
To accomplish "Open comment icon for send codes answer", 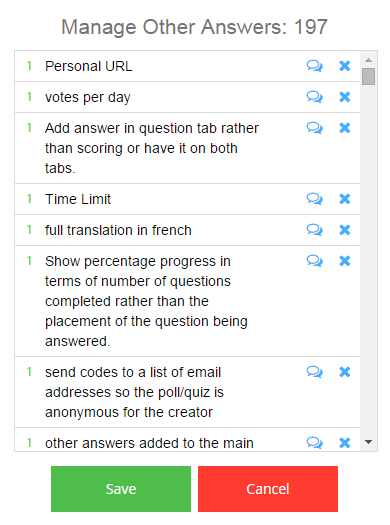I will (314, 372).
